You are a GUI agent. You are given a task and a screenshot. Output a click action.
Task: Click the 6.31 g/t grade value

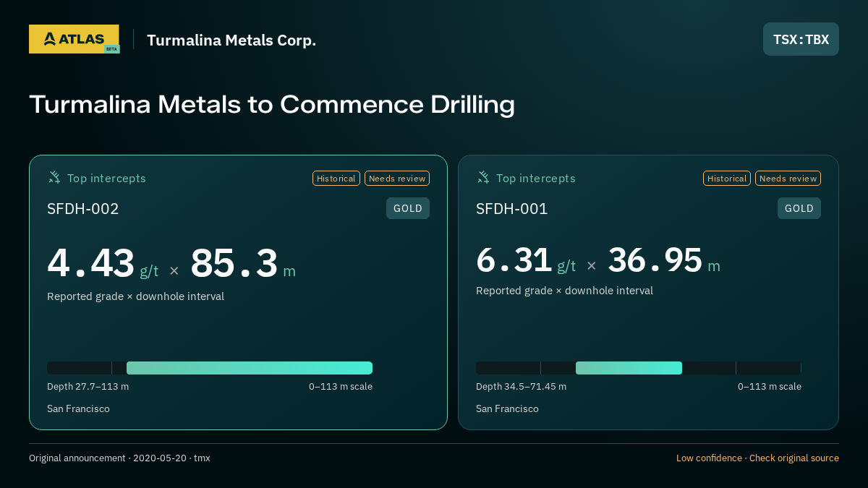coord(526,260)
